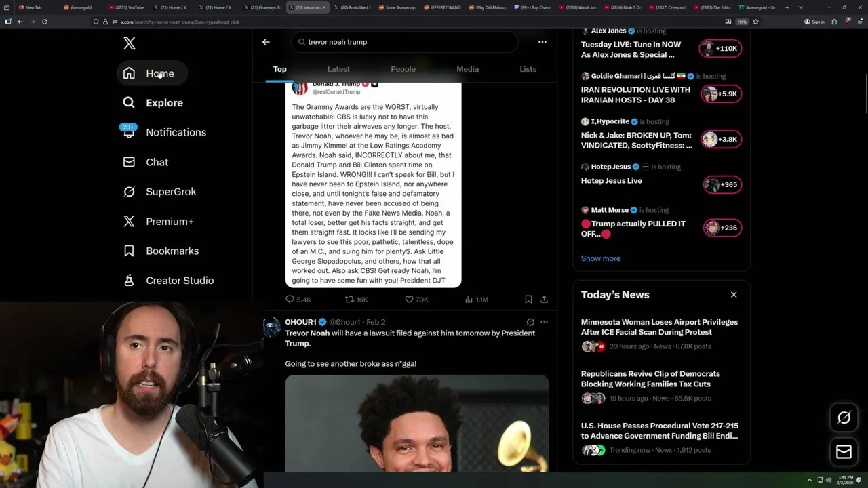The width and height of the screenshot is (868, 488).
Task: Open Notifications in the sidebar
Action: 164,132
